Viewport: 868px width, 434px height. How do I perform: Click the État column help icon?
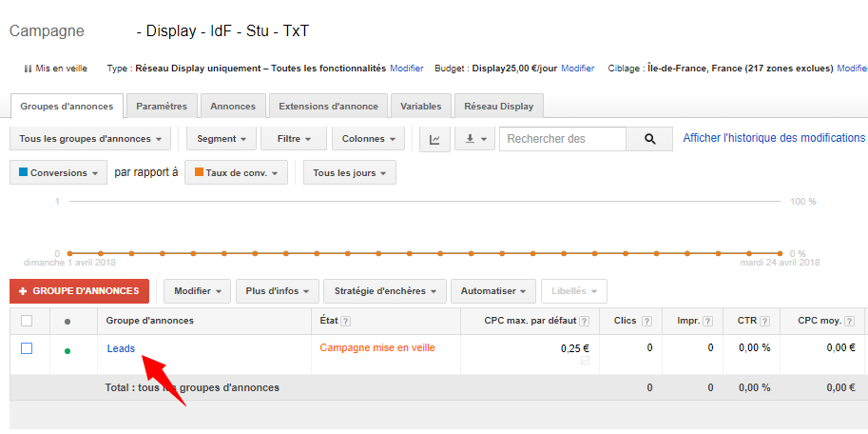coord(346,322)
